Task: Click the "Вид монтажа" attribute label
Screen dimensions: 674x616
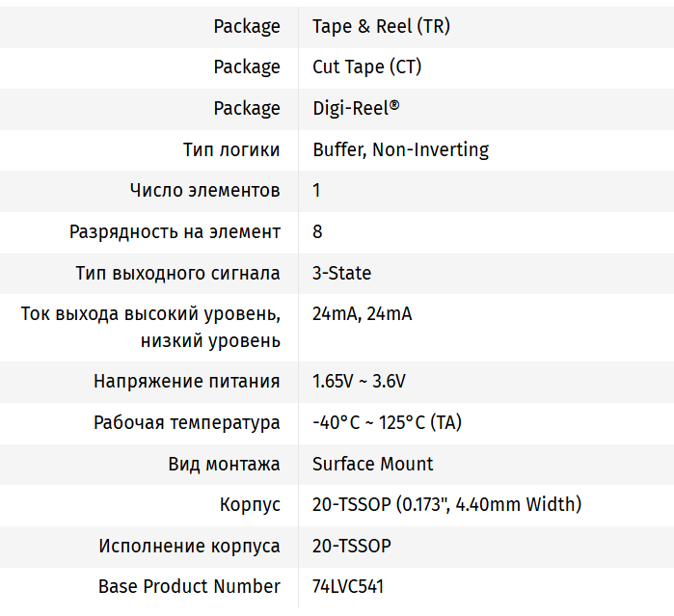Action: click(224, 464)
